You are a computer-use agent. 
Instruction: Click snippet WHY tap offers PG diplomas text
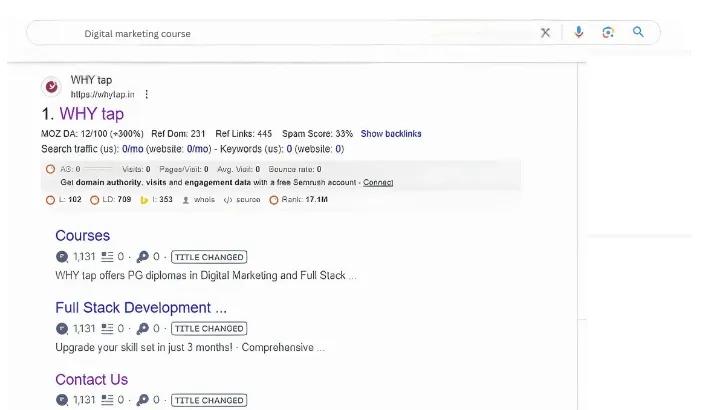click(206, 275)
